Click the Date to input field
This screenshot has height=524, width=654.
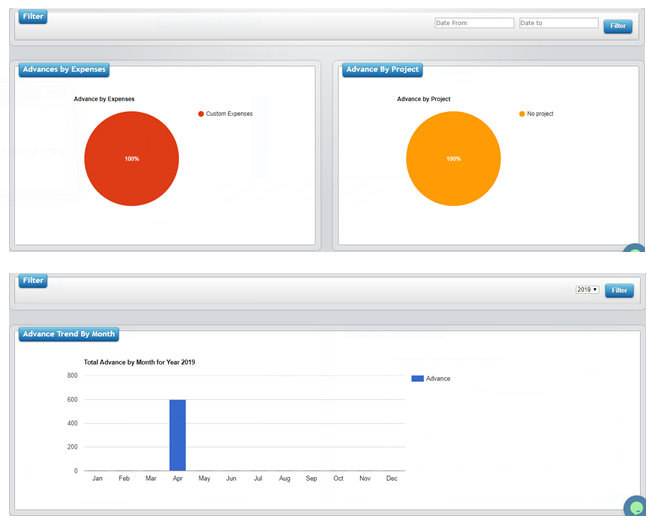[x=558, y=23]
